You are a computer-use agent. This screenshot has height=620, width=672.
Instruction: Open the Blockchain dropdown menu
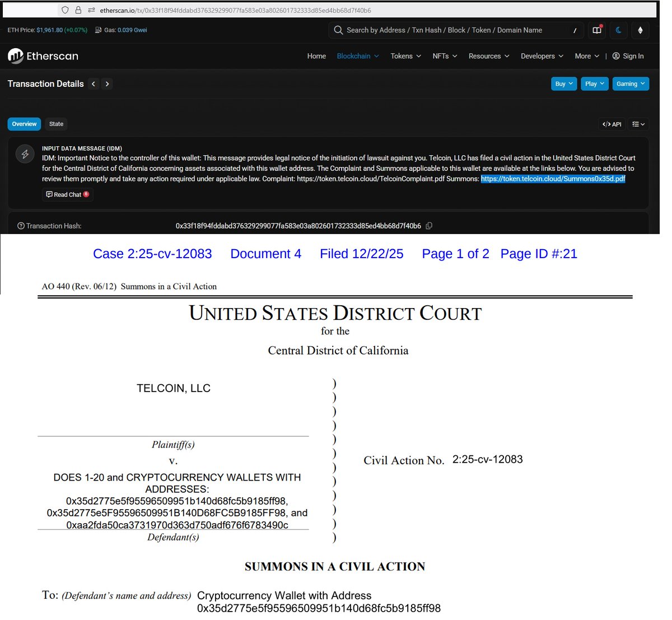[x=357, y=56]
